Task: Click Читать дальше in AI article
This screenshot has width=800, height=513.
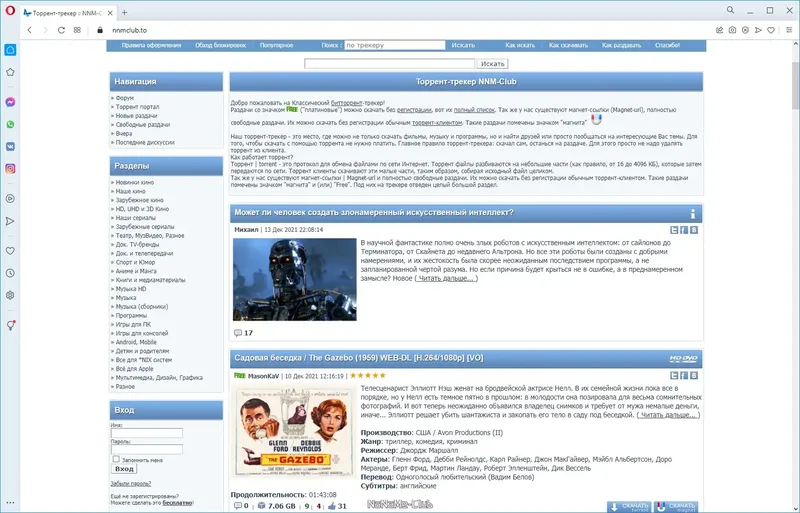Action: point(446,278)
